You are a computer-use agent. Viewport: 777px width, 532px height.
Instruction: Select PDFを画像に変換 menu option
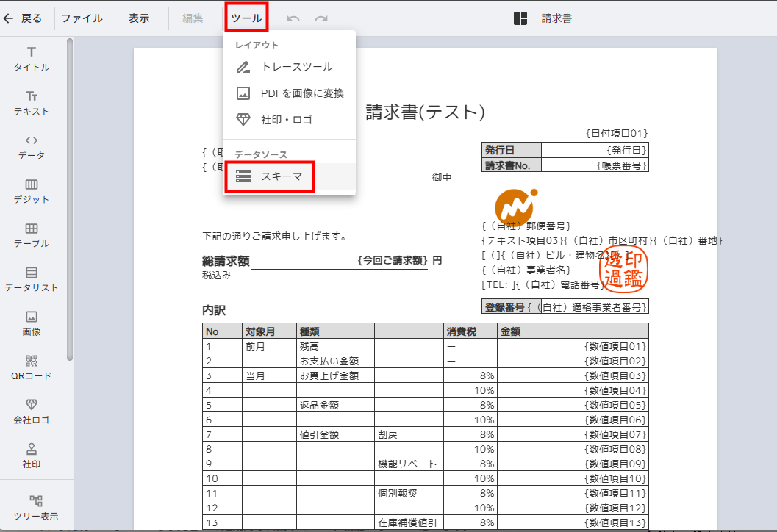pos(301,93)
